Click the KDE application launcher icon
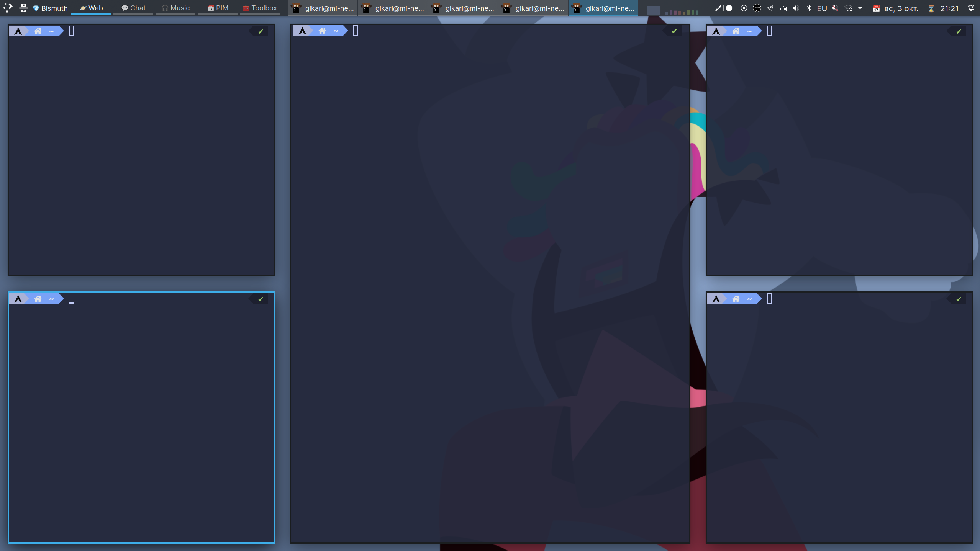This screenshot has width=980, height=551. coord(8,8)
